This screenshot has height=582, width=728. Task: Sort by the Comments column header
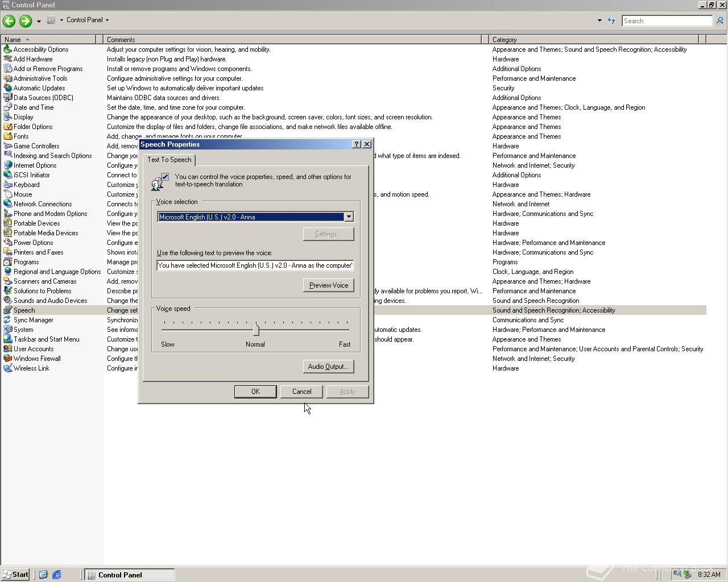pyautogui.click(x=293, y=40)
